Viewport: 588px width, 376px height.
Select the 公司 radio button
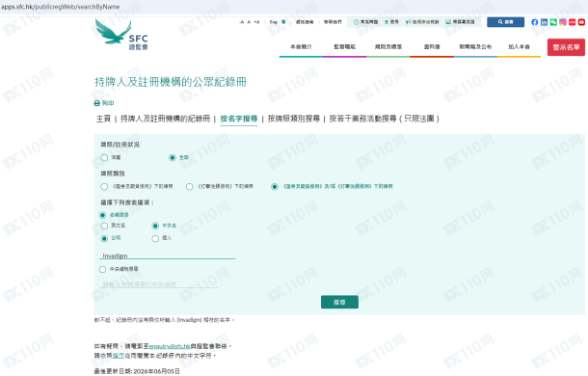(x=104, y=239)
